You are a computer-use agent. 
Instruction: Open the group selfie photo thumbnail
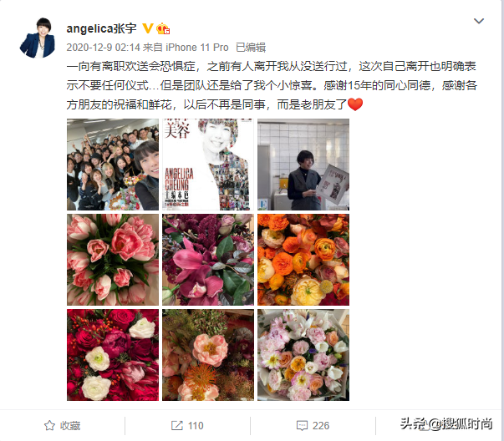[113, 165]
